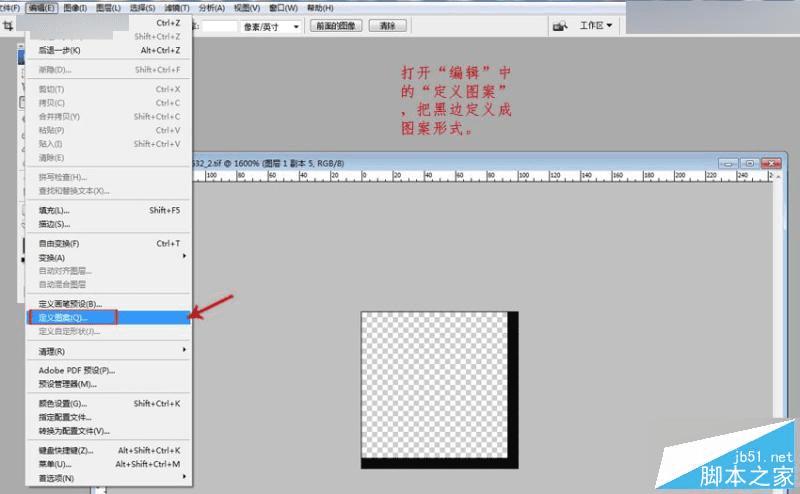Open the 图像(I) menu
Screen dimensions: 800x494
point(75,8)
